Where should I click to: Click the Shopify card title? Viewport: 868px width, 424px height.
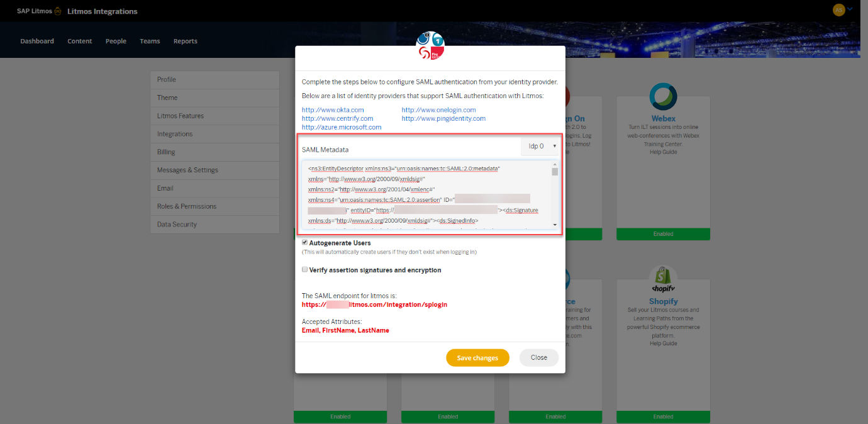click(664, 301)
